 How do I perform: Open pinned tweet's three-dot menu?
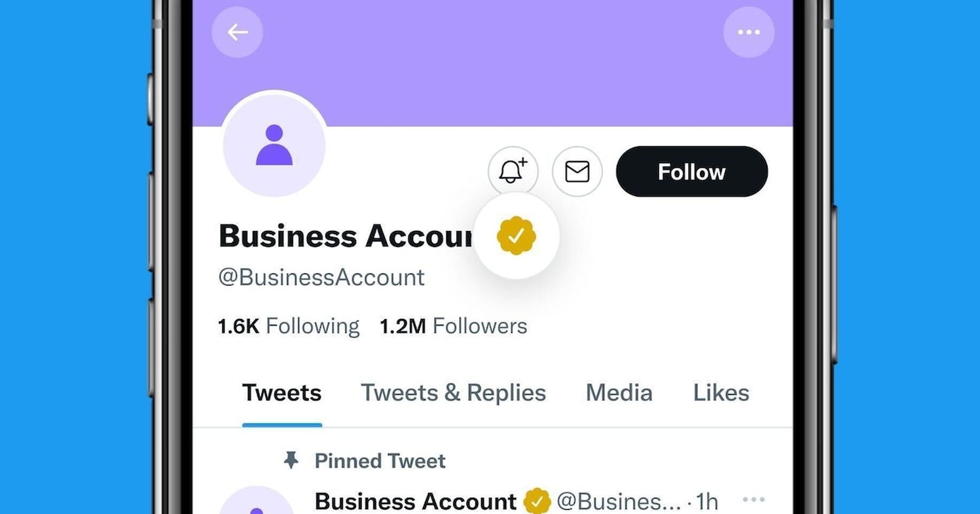coord(753,500)
